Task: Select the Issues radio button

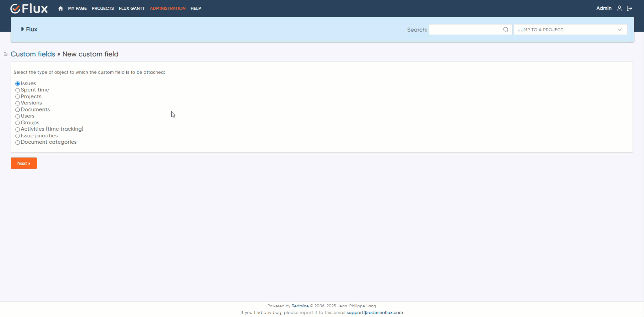Action: (17, 84)
